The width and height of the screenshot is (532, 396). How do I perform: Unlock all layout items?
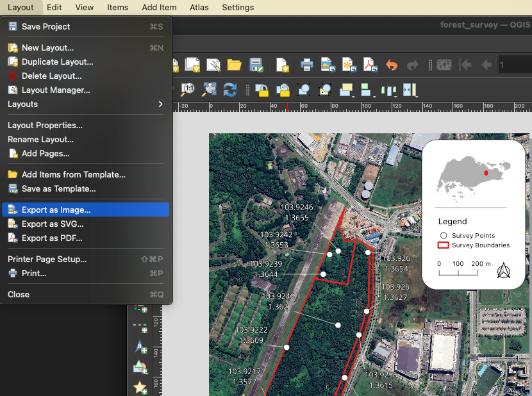[283, 89]
